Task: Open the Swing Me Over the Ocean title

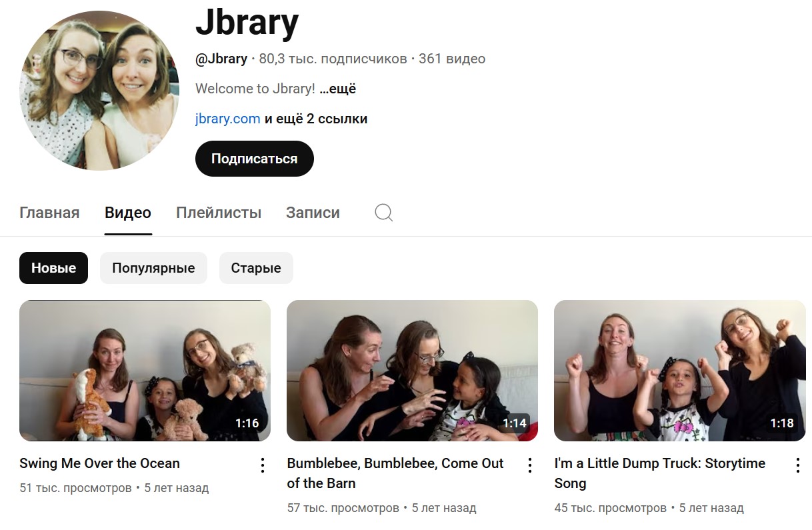Action: coord(99,463)
